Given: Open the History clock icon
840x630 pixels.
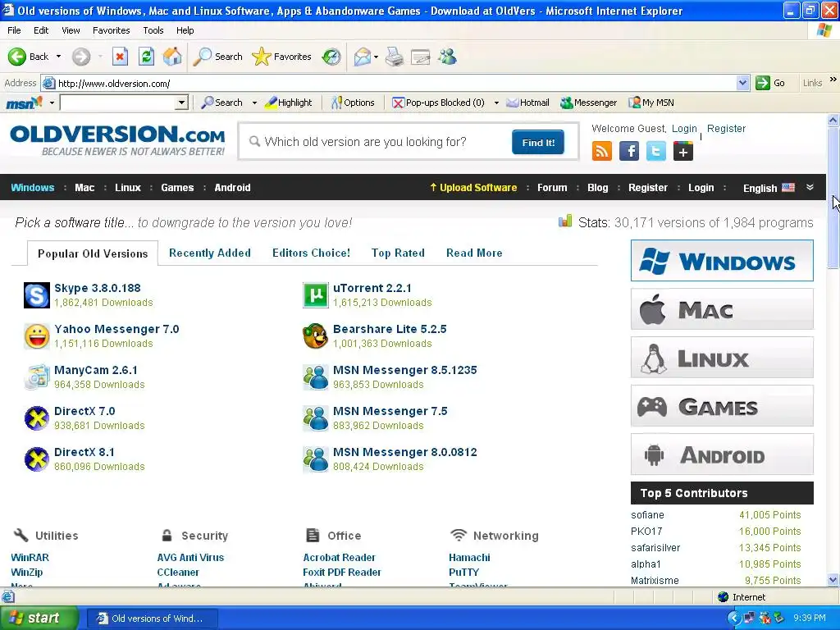Looking at the screenshot, I should [331, 57].
